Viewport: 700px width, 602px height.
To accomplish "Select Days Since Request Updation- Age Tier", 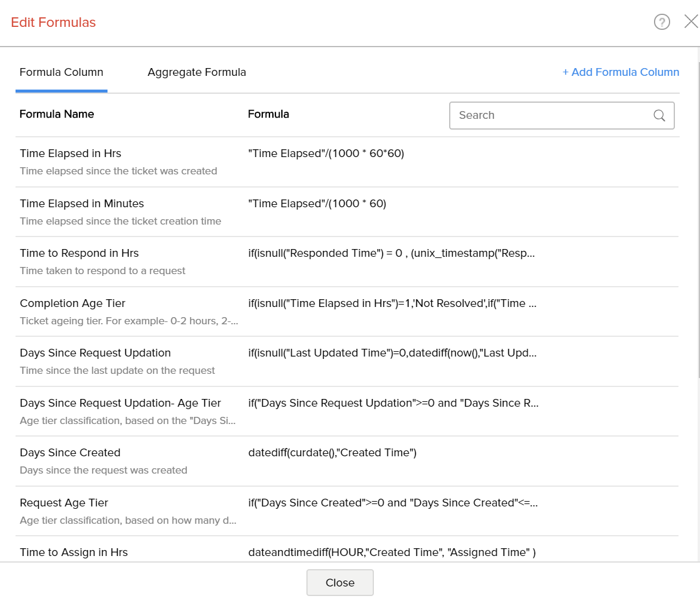I will 121,403.
